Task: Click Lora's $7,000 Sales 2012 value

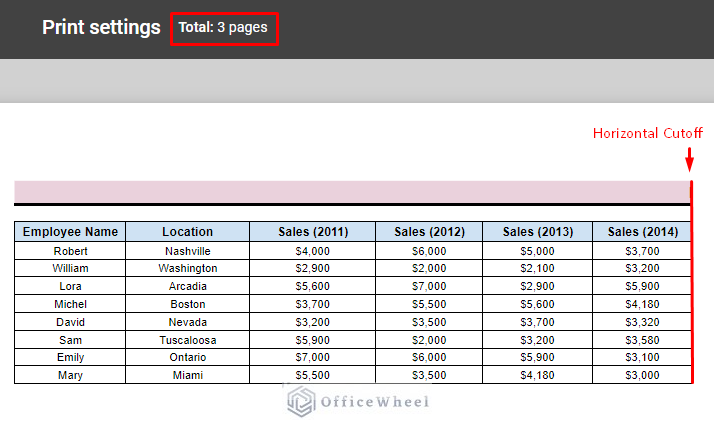Action: click(x=429, y=286)
